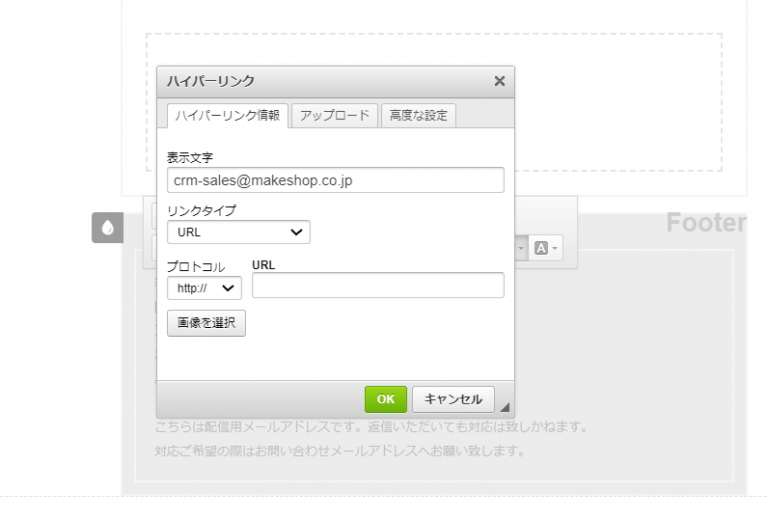This screenshot has height=520, width=768.
Task: Open the アップロード tab
Action: (x=335, y=115)
